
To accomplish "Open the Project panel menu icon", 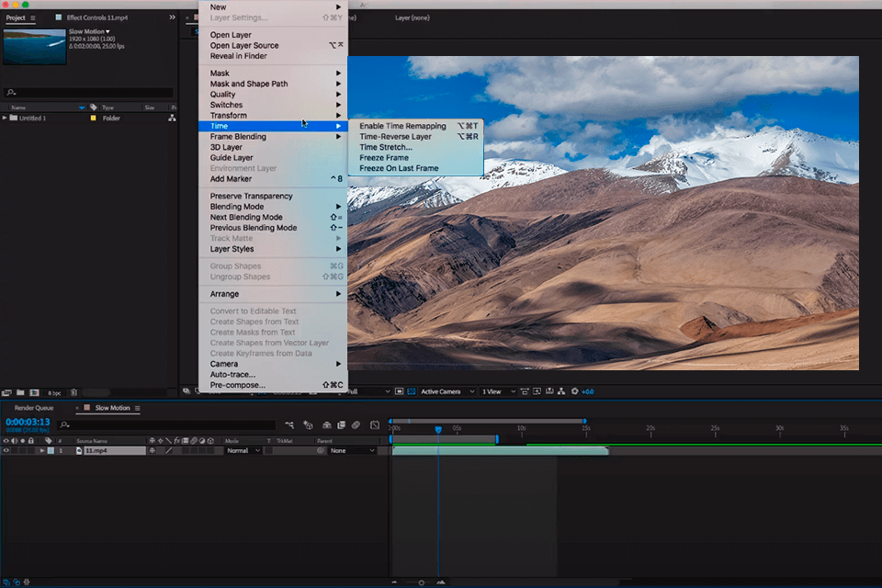I will [x=33, y=18].
